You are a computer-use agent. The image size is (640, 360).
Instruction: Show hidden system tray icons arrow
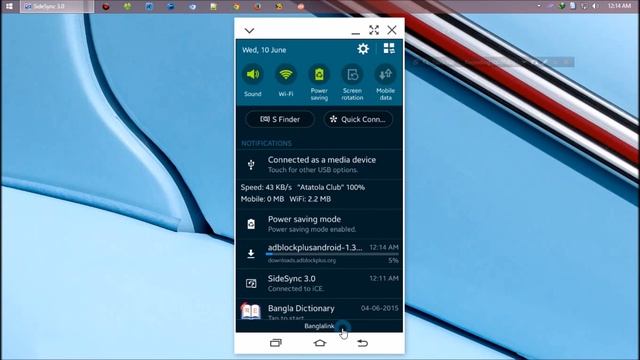539,6
